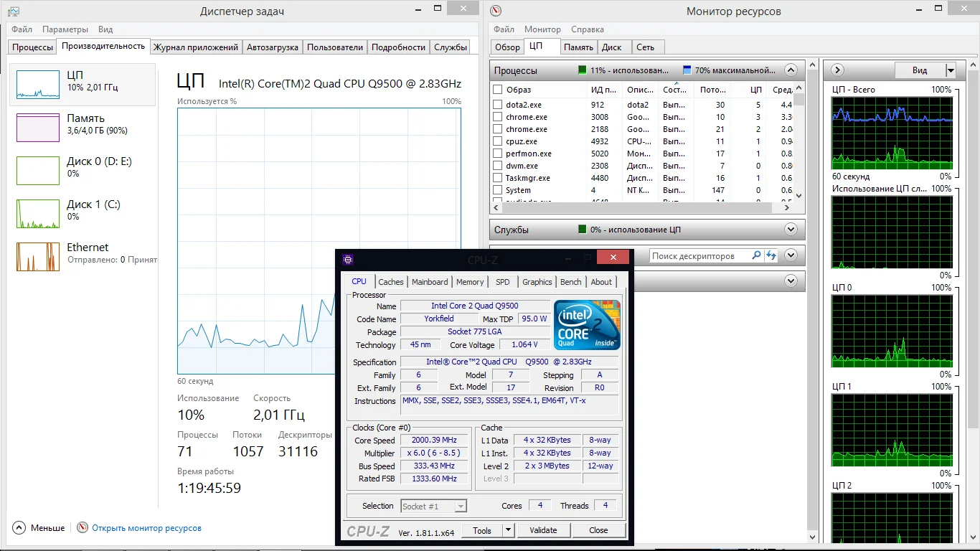This screenshot has height=551, width=980.
Task: Check chrome.exe with PID 3008
Action: click(497, 117)
